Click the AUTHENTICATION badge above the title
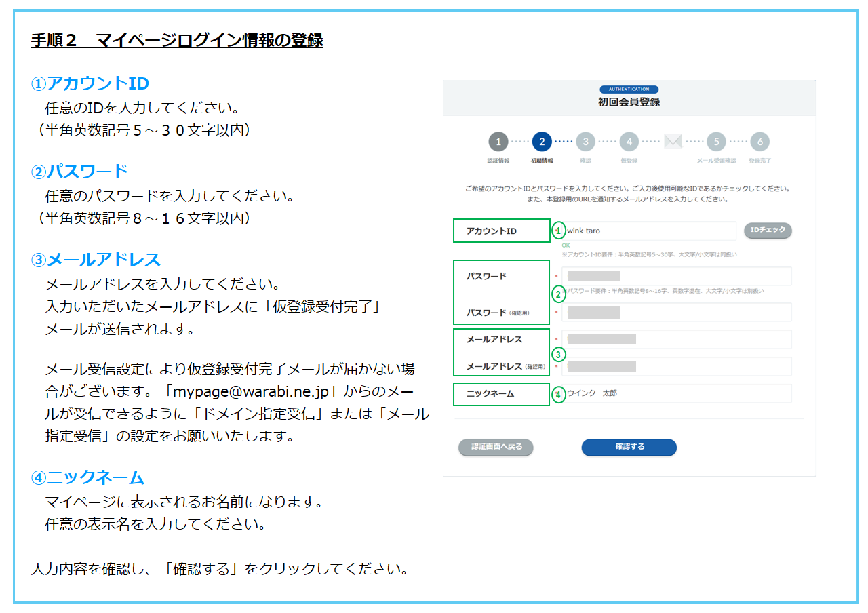Image resolution: width=868 pixels, height=613 pixels. click(x=629, y=90)
